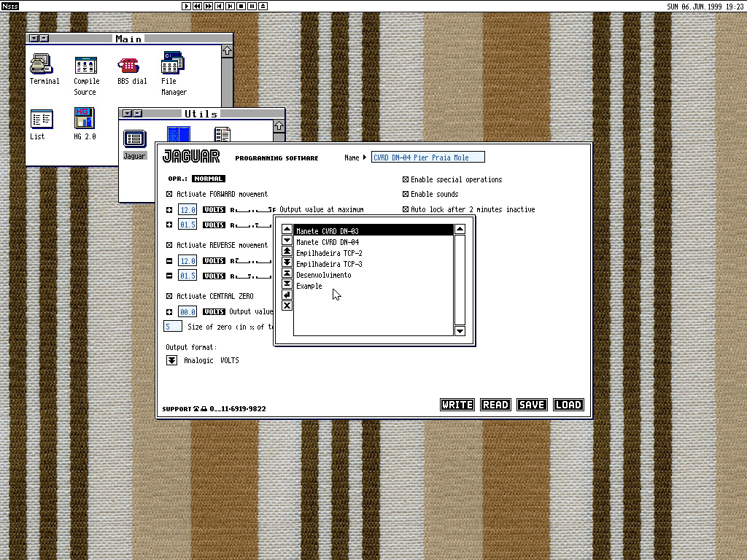
Task: Toggle Activate FORWARD movement checkbox
Action: tap(170, 195)
